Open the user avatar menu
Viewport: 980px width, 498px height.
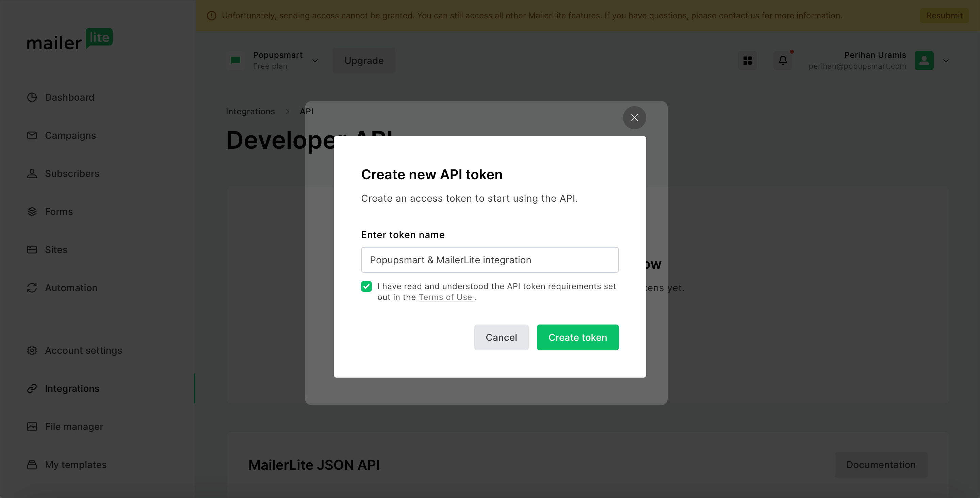925,60
